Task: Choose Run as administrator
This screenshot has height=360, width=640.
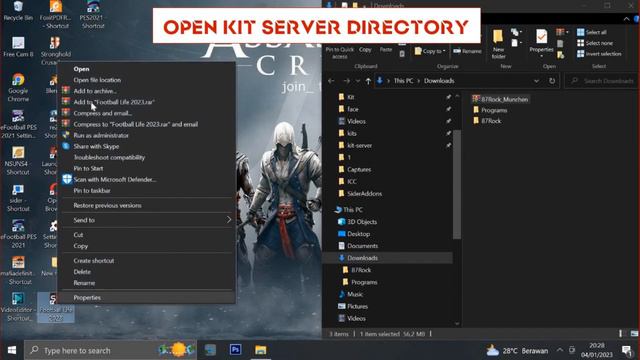Action: click(x=148, y=135)
